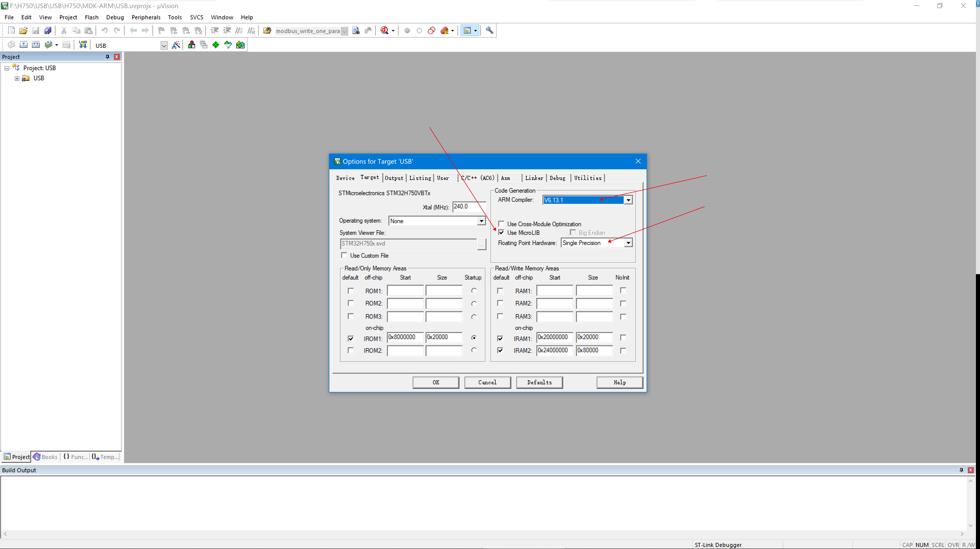Enable Use Cross-Module Optimization
Image resolution: width=980 pixels, height=549 pixels.
point(501,224)
